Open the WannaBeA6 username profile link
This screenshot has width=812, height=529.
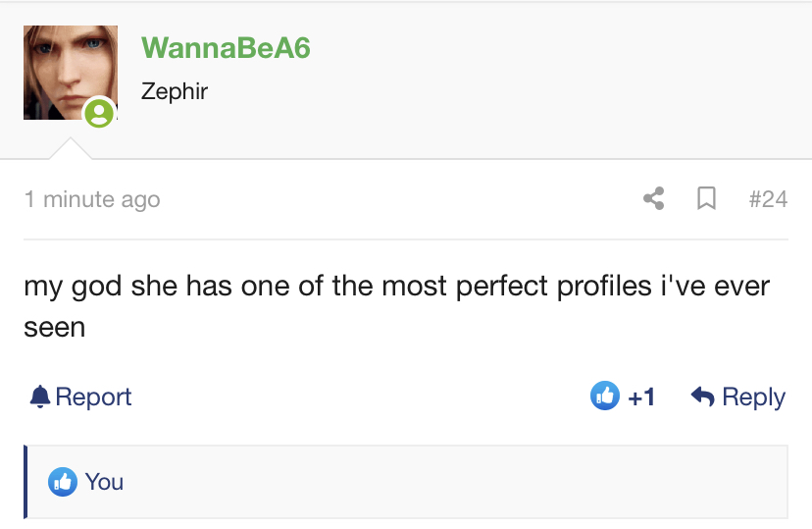tap(226, 48)
